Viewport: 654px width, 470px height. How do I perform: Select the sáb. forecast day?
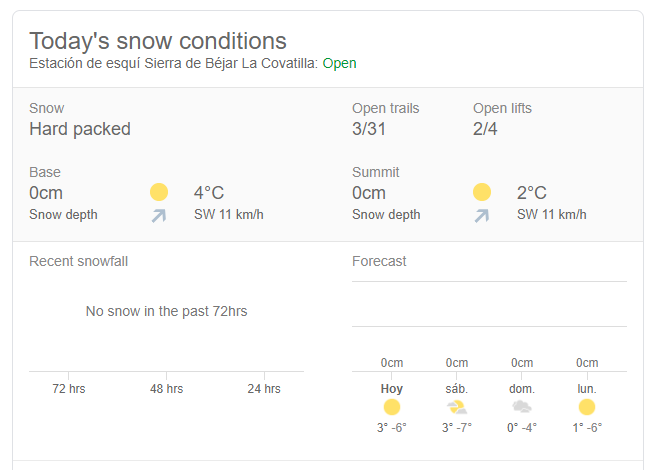coord(457,388)
